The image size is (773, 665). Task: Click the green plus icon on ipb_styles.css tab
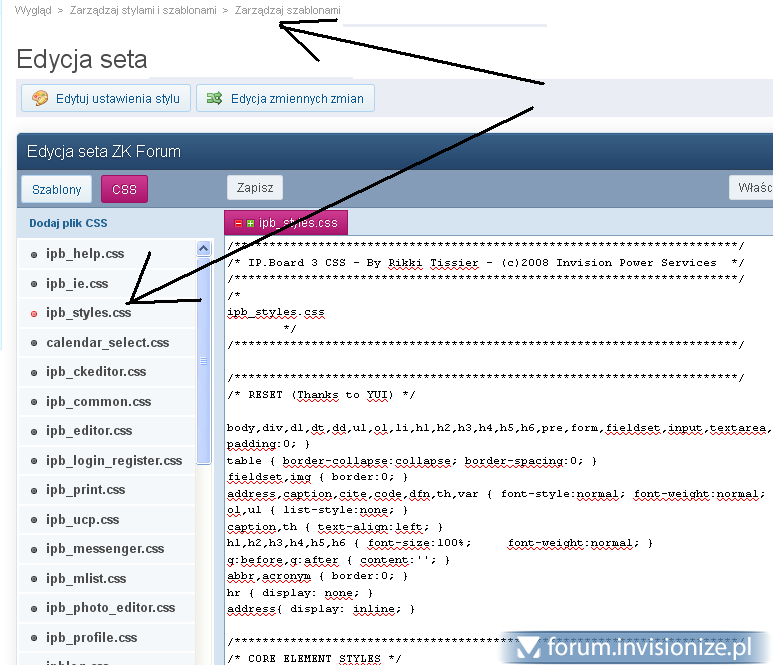click(x=250, y=223)
